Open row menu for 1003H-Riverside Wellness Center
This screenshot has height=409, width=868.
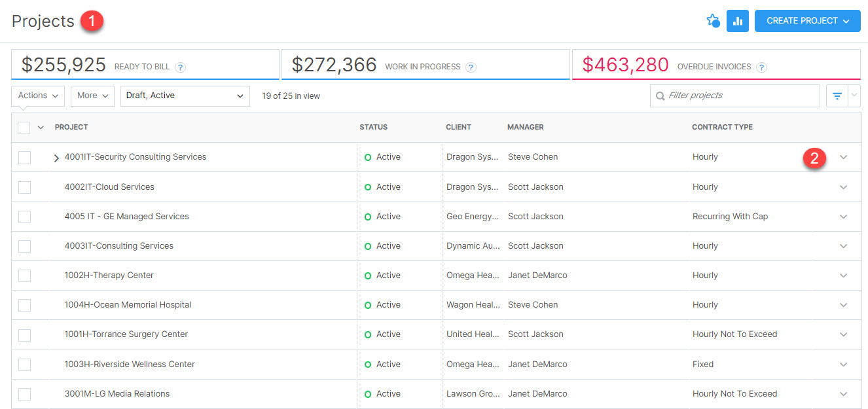click(x=843, y=365)
